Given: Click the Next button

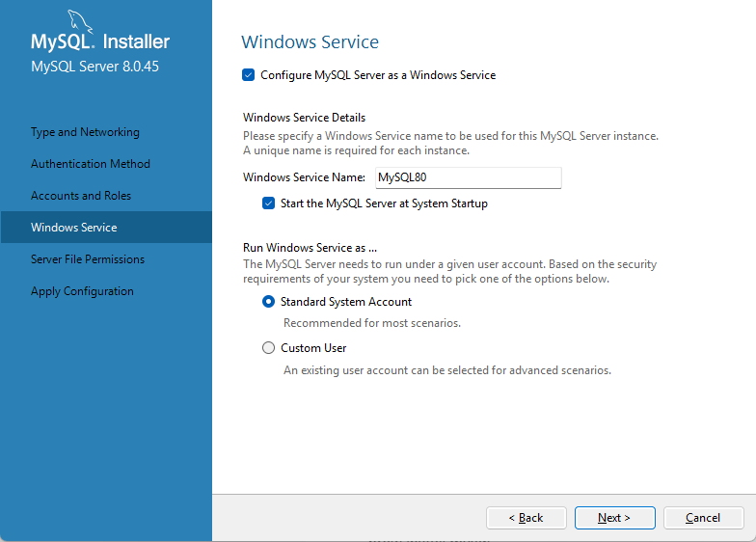Looking at the screenshot, I should click(615, 518).
